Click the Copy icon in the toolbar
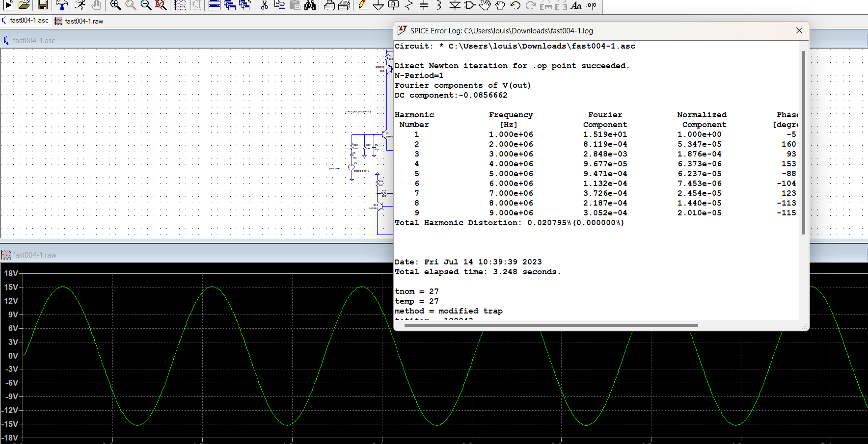The height and width of the screenshot is (444, 868). coord(280,5)
